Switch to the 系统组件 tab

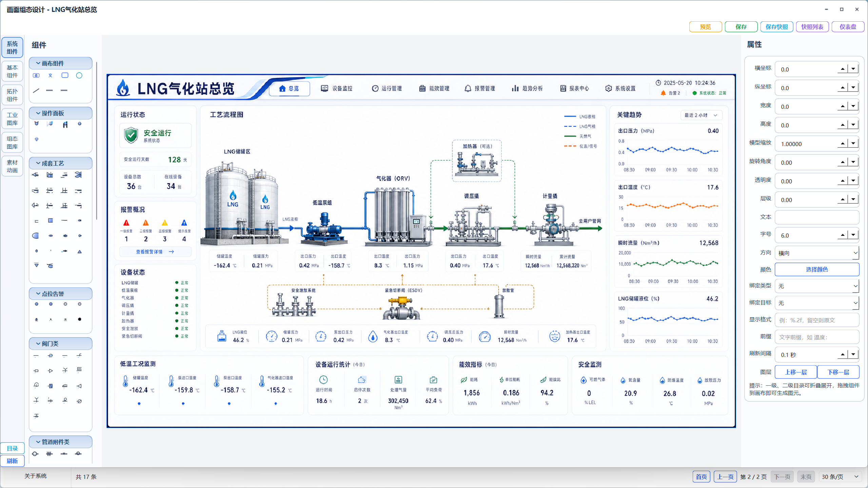(x=12, y=47)
